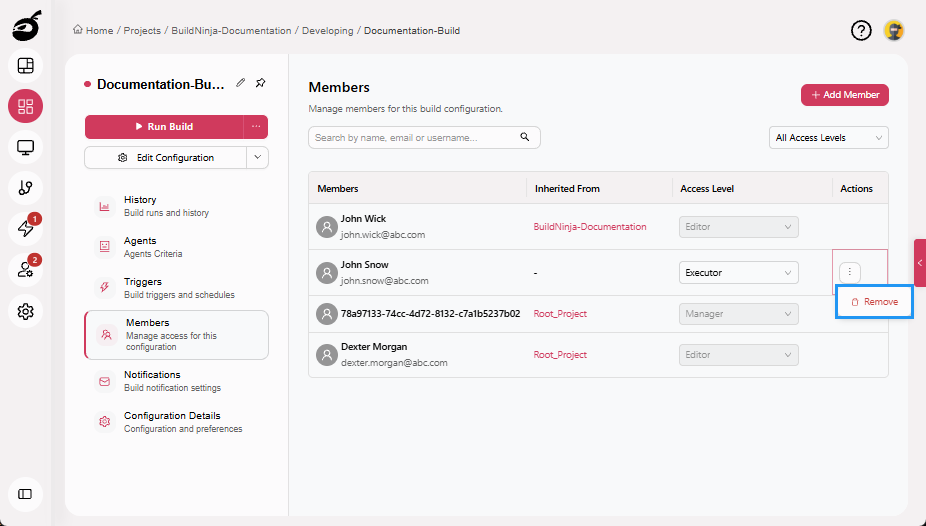Open the help question mark icon
Image resolution: width=926 pixels, height=526 pixels.
click(861, 30)
